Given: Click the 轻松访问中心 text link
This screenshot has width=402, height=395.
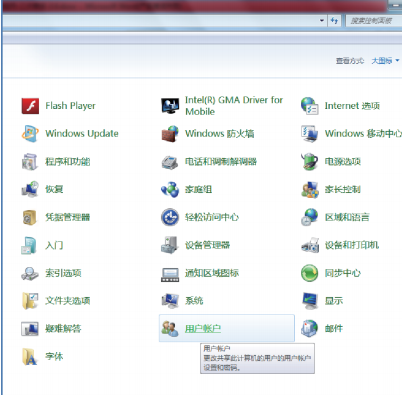Looking at the screenshot, I should pyautogui.click(x=212, y=217).
